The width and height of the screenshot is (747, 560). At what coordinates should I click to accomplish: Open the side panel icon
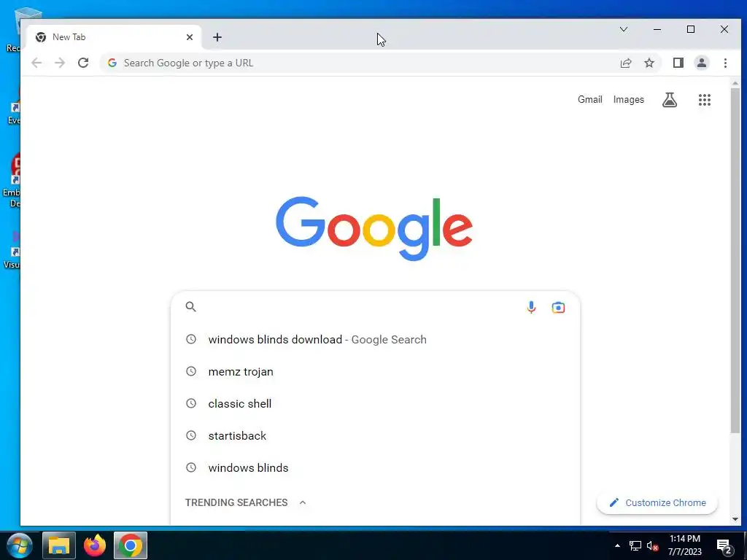678,63
